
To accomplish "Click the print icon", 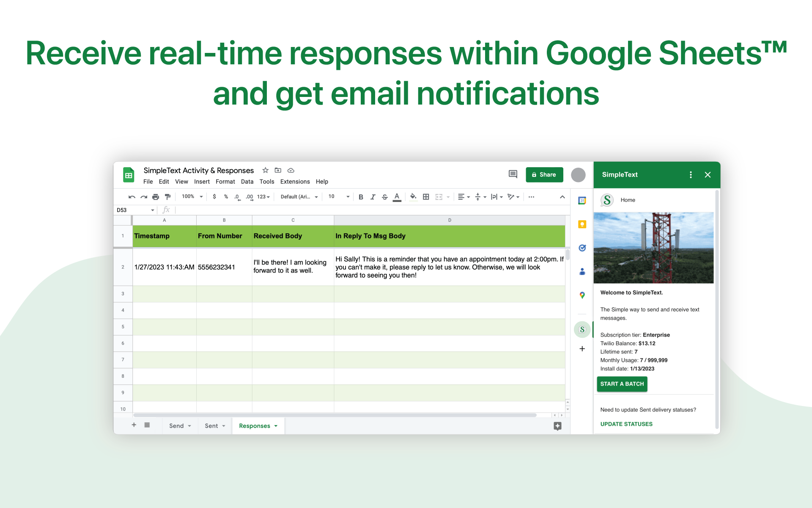I will [156, 197].
